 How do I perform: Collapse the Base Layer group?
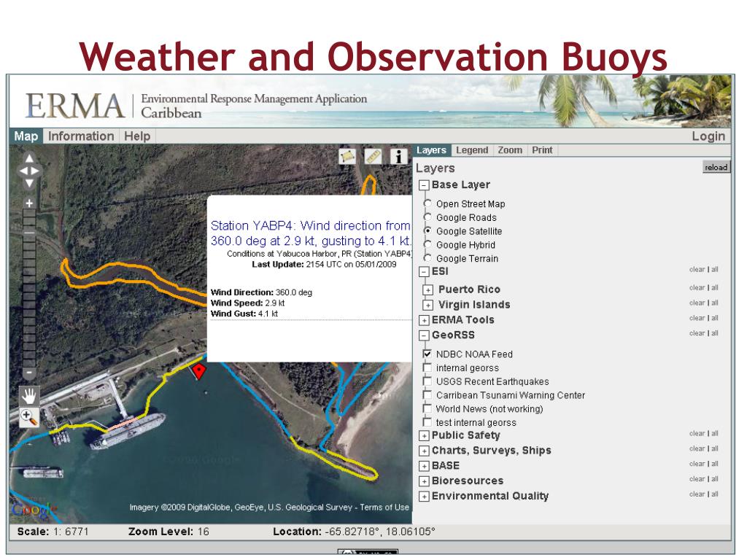(424, 185)
